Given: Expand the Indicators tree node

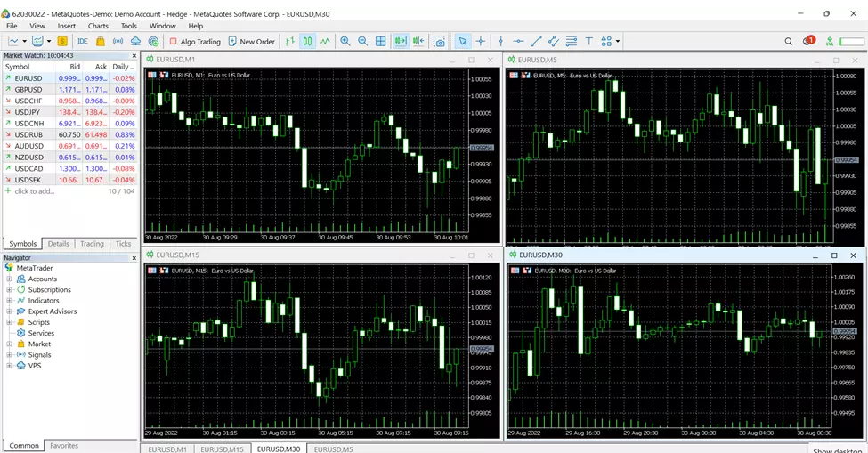Looking at the screenshot, I should click(10, 301).
